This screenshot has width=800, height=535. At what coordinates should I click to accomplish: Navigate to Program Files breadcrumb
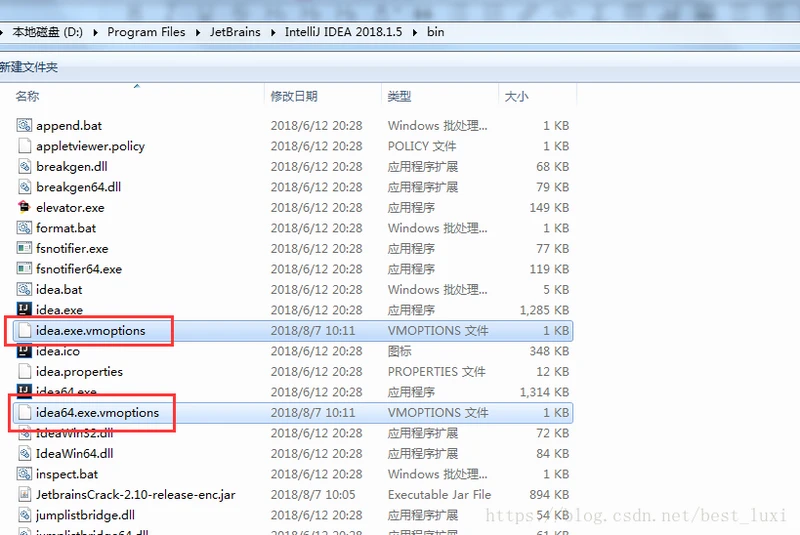[146, 32]
